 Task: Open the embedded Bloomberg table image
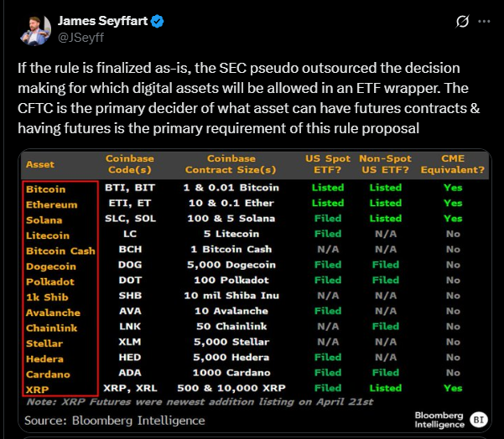click(255, 291)
